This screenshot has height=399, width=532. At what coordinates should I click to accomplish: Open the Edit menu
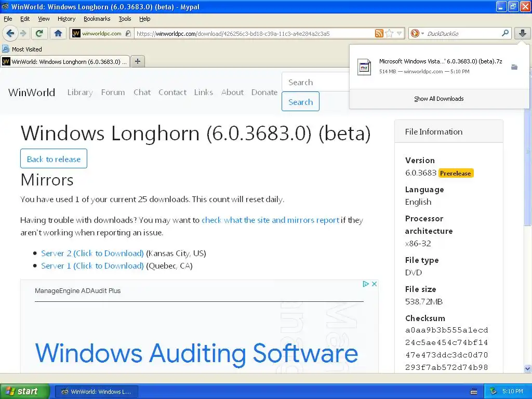coord(25,19)
